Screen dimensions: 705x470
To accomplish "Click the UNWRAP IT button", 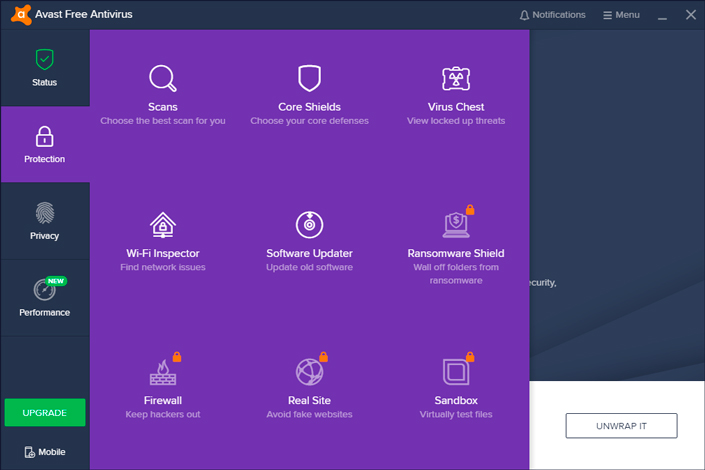I will click(621, 425).
